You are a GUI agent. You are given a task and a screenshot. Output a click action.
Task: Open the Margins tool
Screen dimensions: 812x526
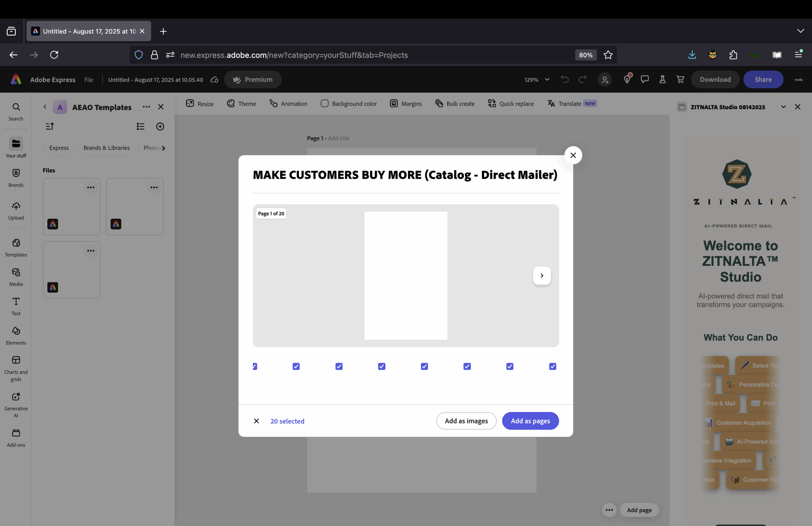[406, 103]
